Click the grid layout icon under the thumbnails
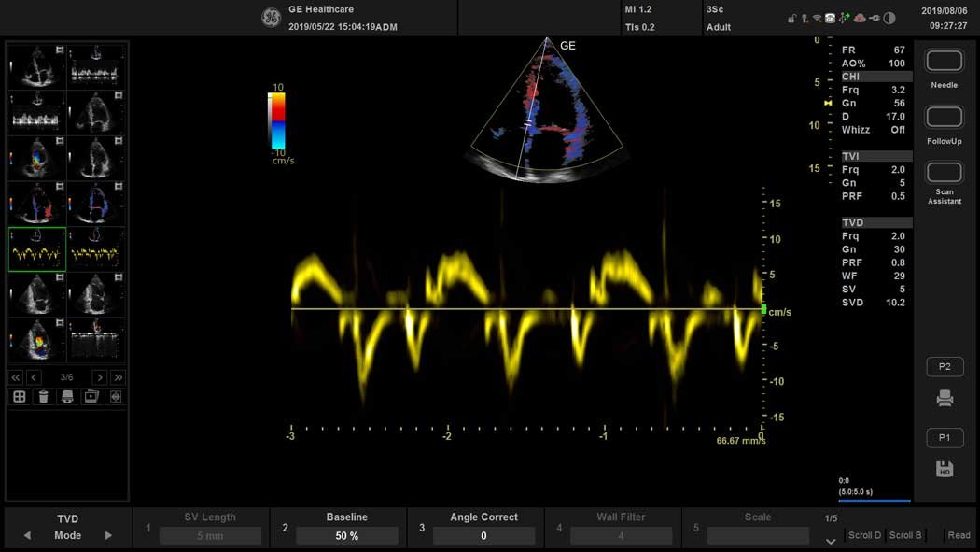The height and width of the screenshot is (552, 980). point(19,397)
